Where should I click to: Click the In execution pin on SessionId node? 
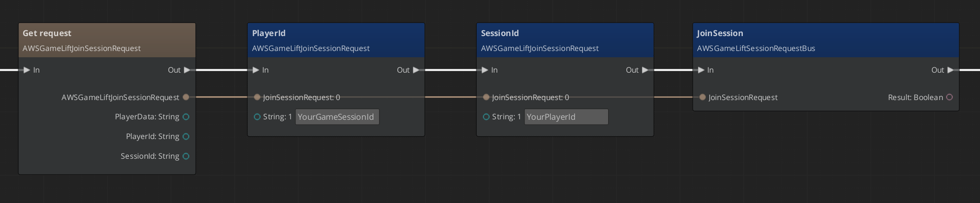point(485,70)
